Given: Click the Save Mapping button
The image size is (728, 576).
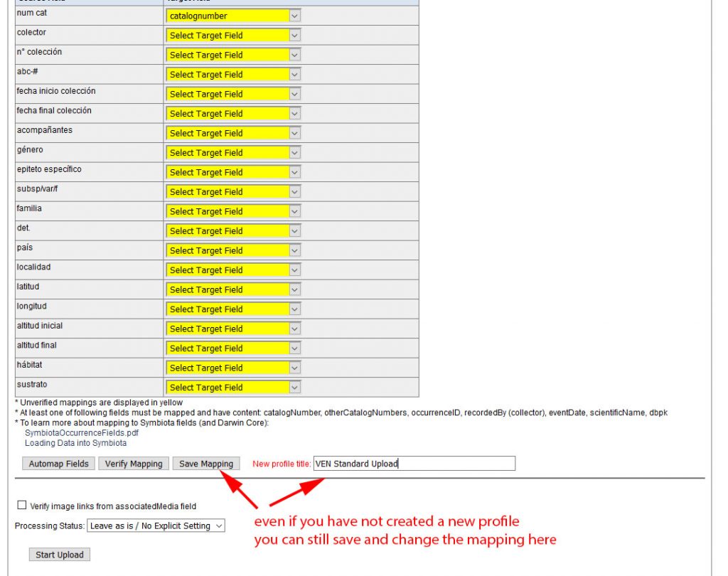Looking at the screenshot, I should tap(206, 464).
